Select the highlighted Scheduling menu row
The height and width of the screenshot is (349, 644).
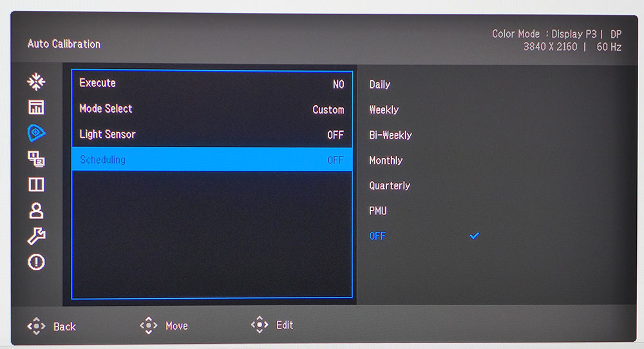pyautogui.click(x=211, y=160)
